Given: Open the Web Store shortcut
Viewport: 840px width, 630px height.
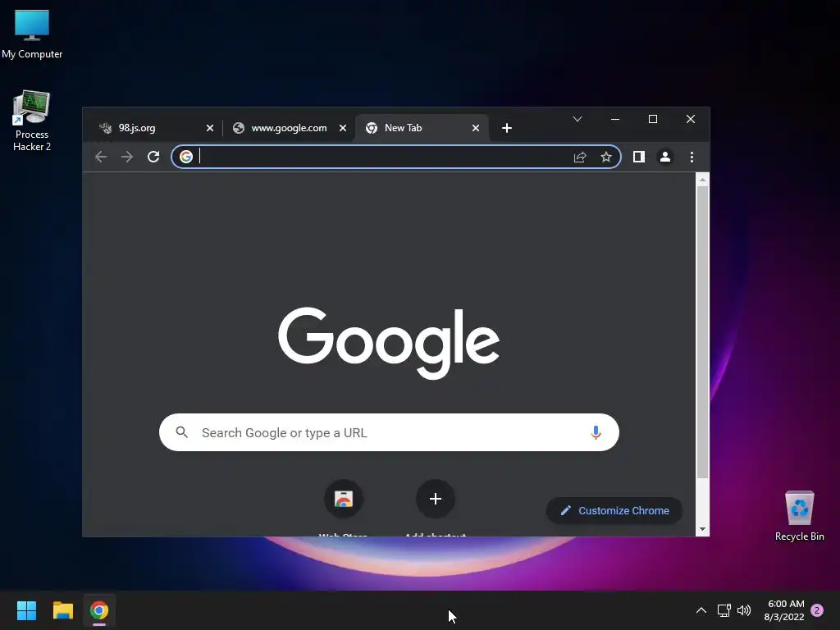Looking at the screenshot, I should 344,499.
